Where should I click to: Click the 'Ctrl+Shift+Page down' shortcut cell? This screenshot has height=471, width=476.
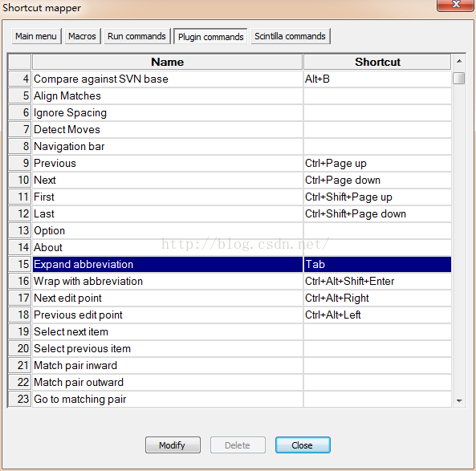pyautogui.click(x=377, y=214)
